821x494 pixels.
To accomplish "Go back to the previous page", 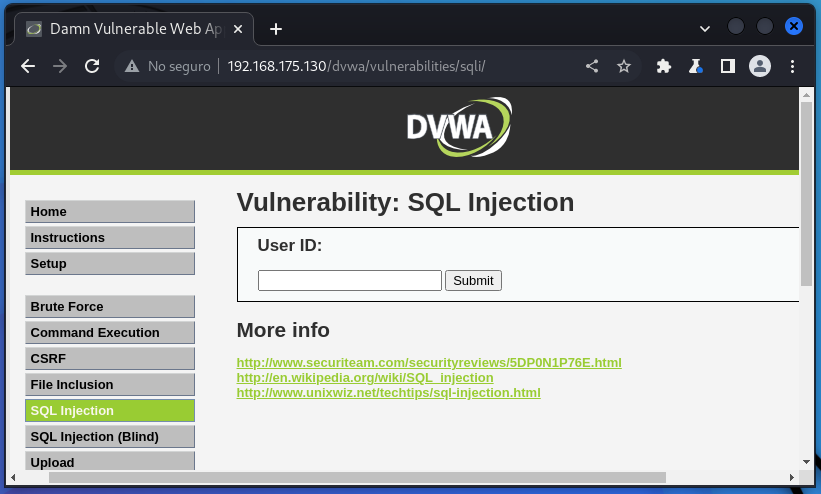I will (28, 66).
